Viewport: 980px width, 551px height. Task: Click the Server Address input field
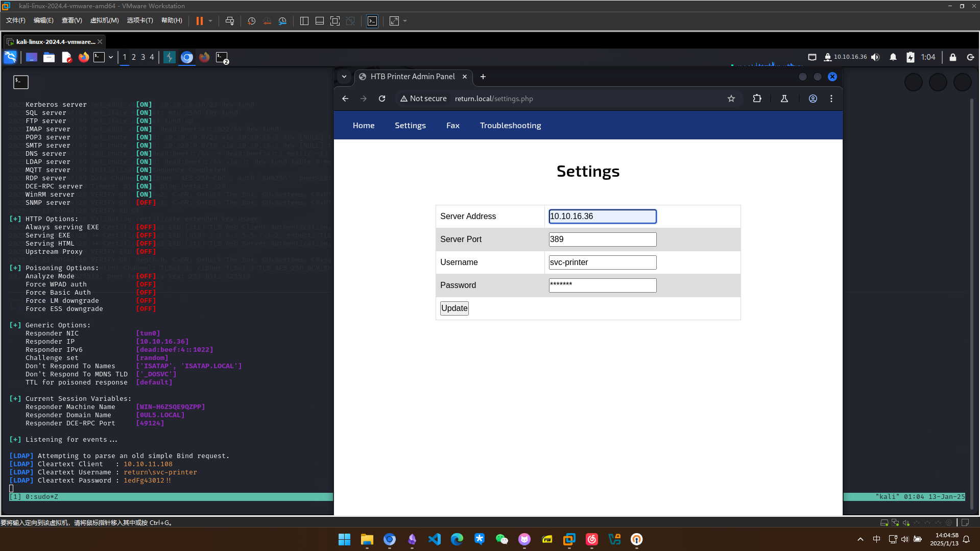tap(602, 217)
